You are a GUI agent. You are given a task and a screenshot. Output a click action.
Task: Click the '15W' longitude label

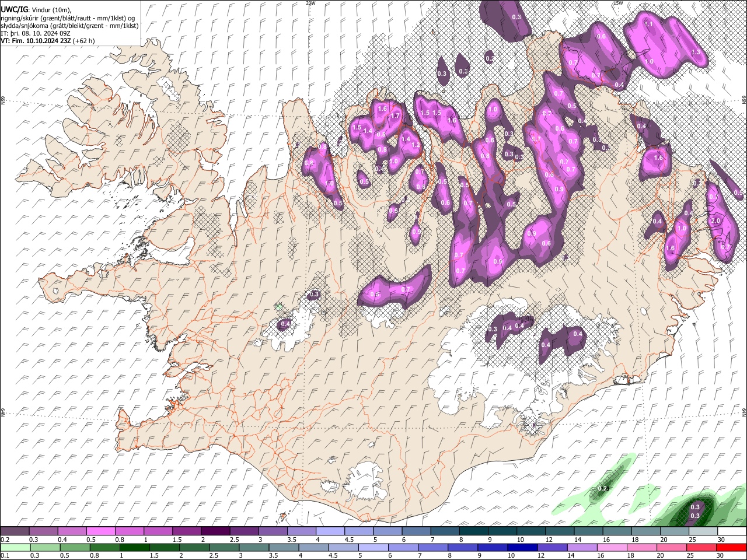coord(618,3)
